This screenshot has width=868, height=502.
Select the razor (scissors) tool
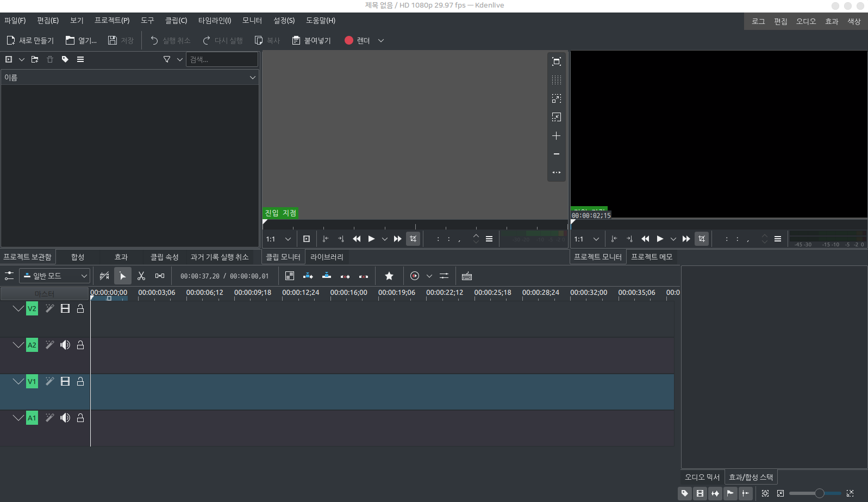(x=141, y=276)
